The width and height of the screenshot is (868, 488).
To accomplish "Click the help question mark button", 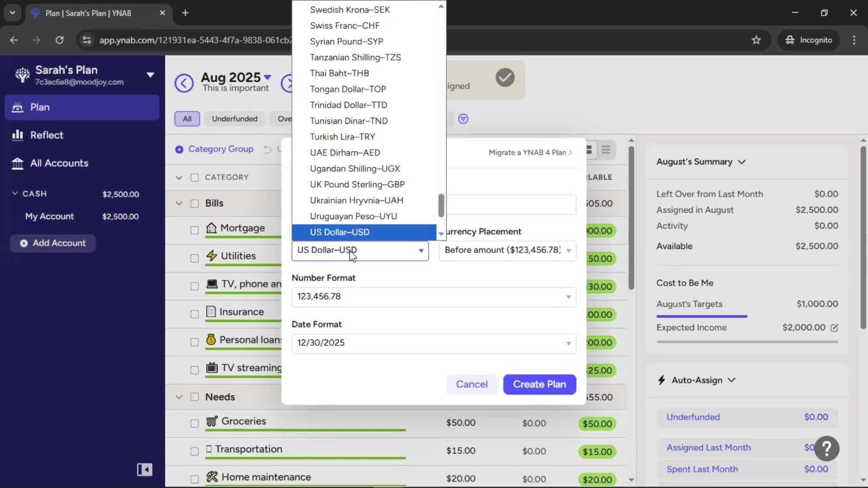I will pos(827,448).
